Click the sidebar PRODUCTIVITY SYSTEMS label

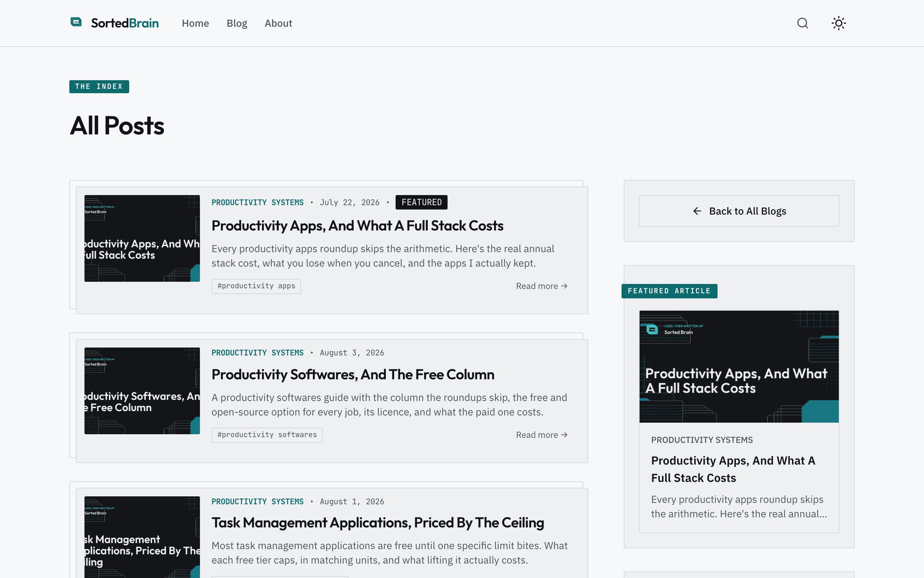(x=702, y=440)
